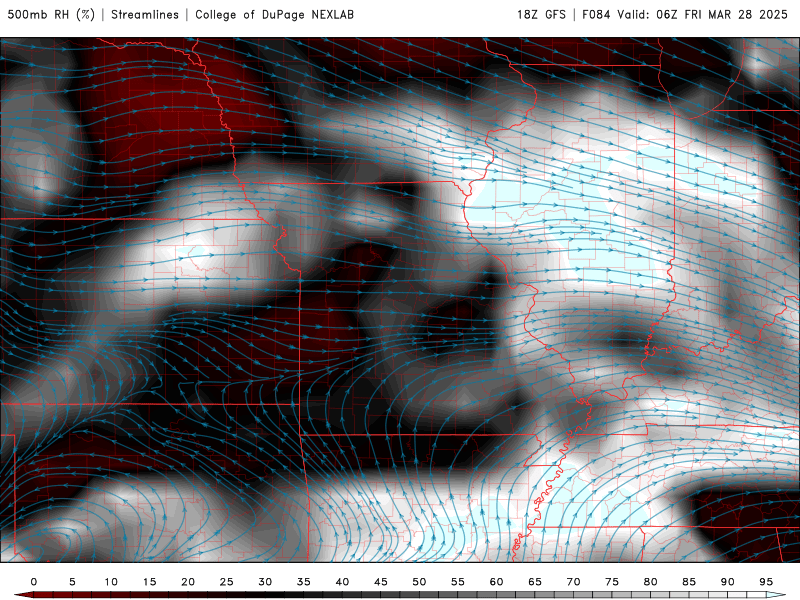Click the "0" colorbar scale label
The width and height of the screenshot is (800, 600).
click(x=34, y=582)
